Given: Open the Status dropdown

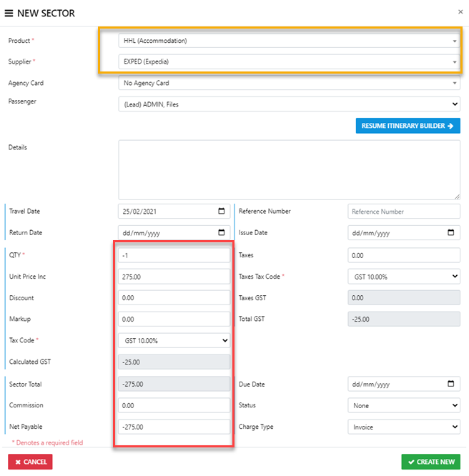Looking at the screenshot, I should tap(404, 405).
